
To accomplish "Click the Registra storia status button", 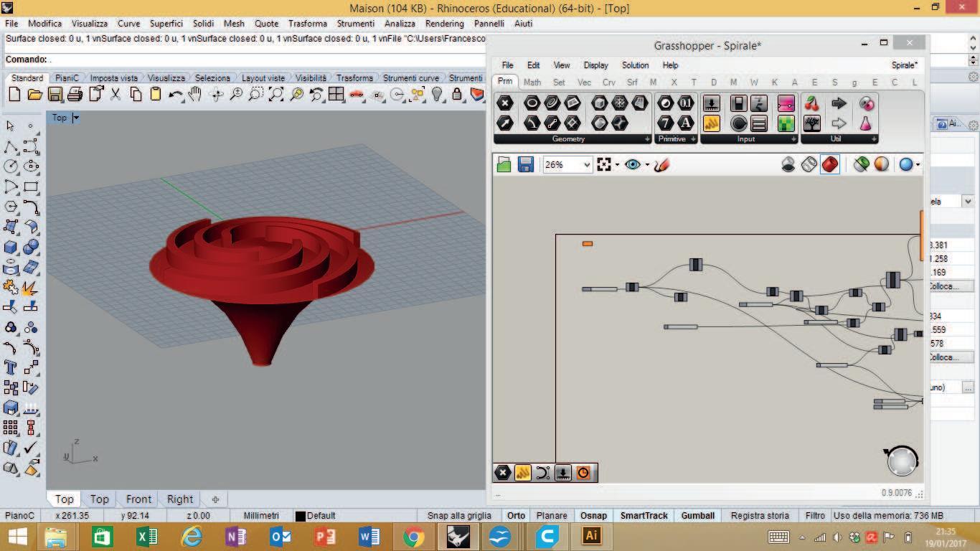I will pos(760,515).
